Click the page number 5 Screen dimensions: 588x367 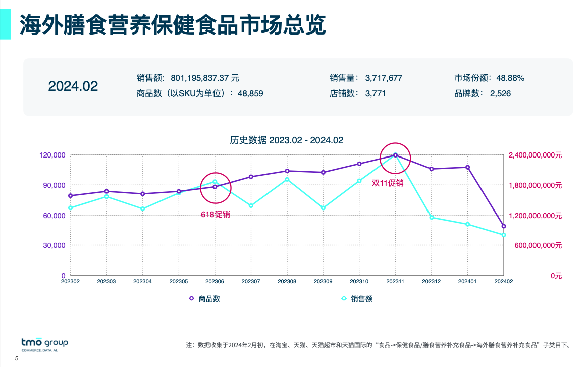tap(17, 359)
